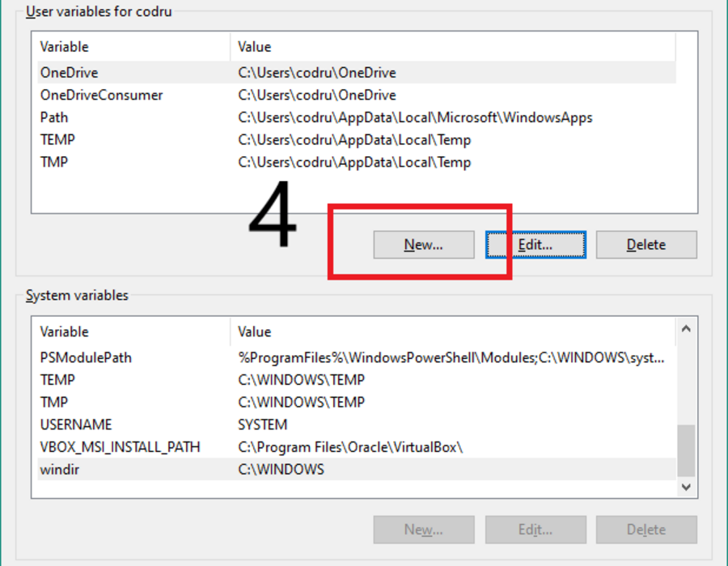728x566 pixels.
Task: Click the Value column header in user variables
Action: point(453,47)
